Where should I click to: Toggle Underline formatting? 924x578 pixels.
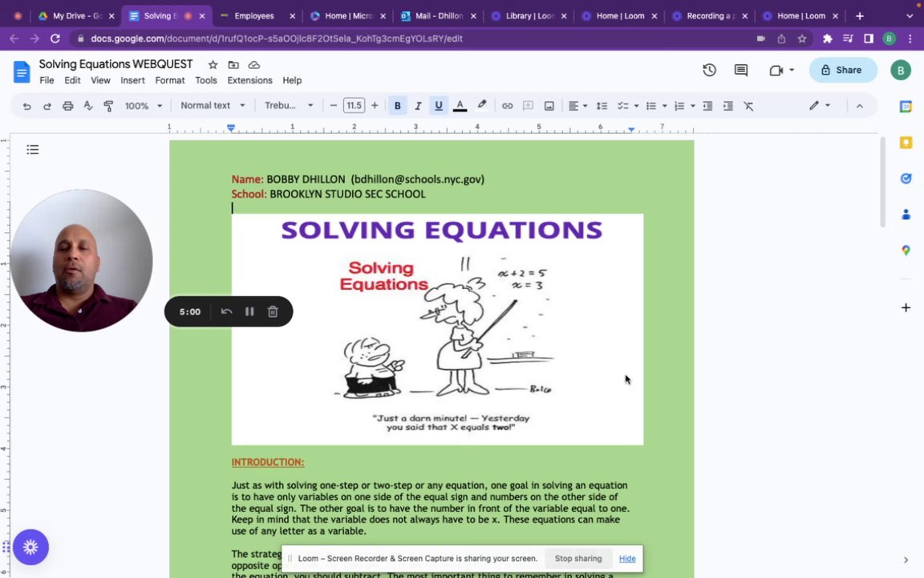(x=439, y=106)
